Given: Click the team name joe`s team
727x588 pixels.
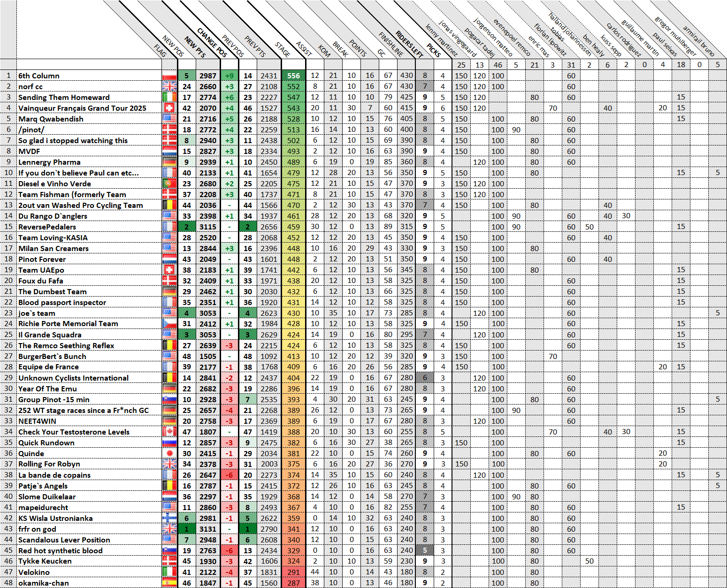Looking at the screenshot, I should [x=37, y=313].
